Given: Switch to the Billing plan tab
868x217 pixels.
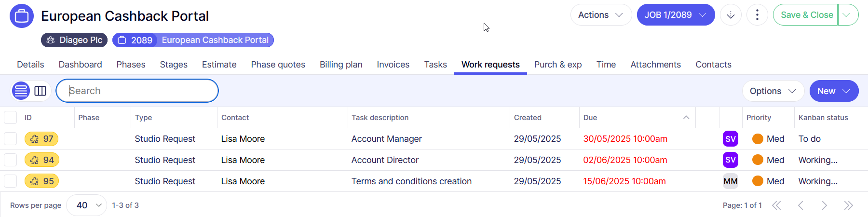Looking at the screenshot, I should [341, 65].
